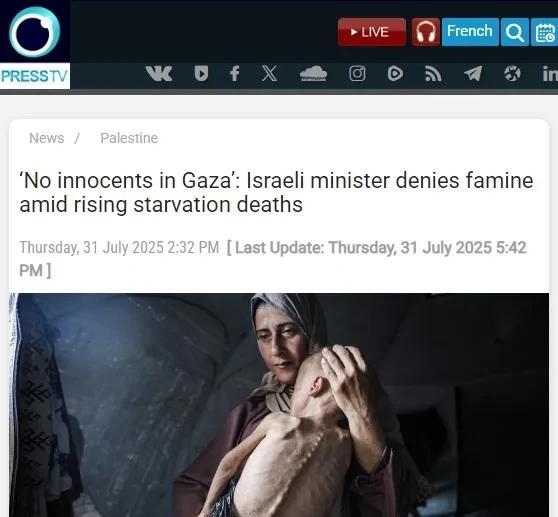Open the VK social page icon
The width and height of the screenshot is (558, 517).
[x=159, y=74]
